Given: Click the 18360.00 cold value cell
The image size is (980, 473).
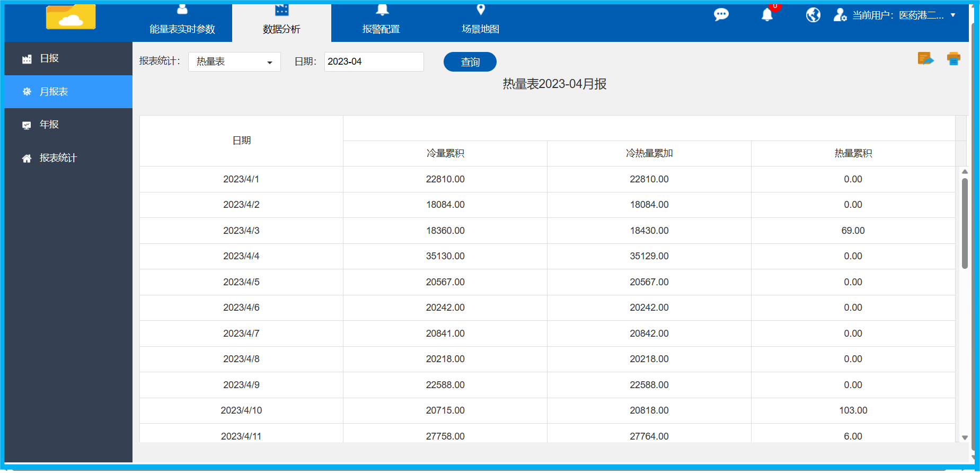Looking at the screenshot, I should pos(445,231).
